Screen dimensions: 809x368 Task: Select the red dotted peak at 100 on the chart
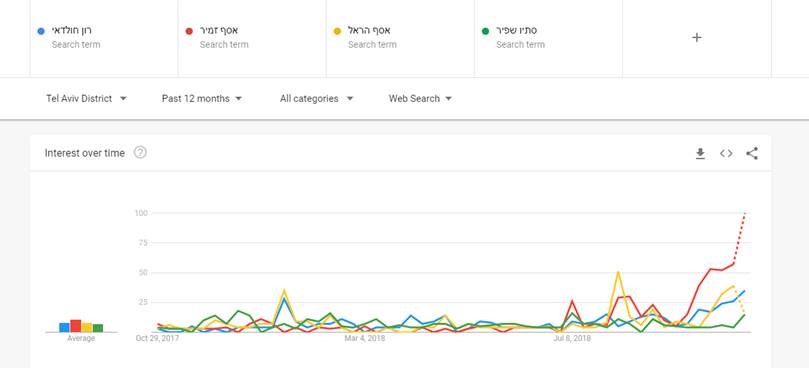click(745, 214)
